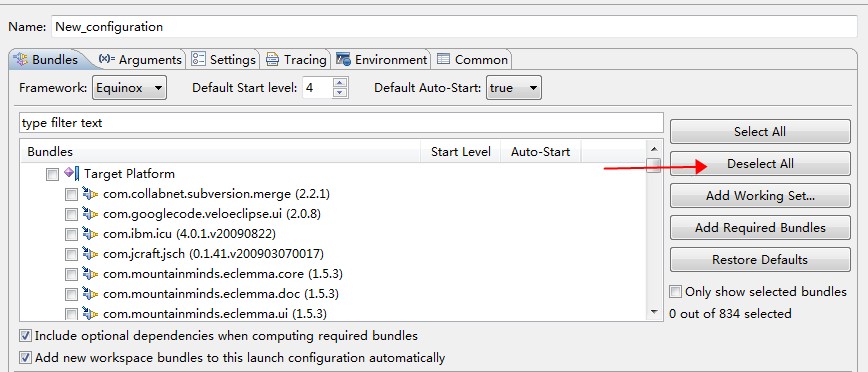Enable Only show selected bundles

click(x=675, y=292)
